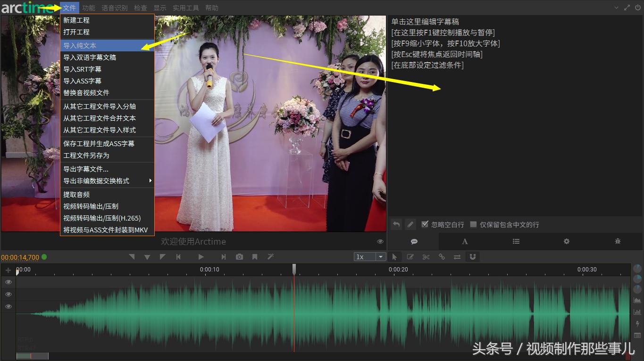The height and width of the screenshot is (361, 644).
Task: Enable the 仅保留包含中文的行 checkbox
Action: (x=473, y=224)
